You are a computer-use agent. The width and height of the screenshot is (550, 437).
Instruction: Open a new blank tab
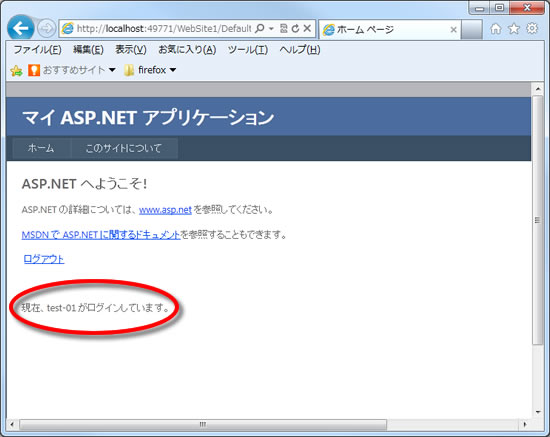pyautogui.click(x=471, y=29)
